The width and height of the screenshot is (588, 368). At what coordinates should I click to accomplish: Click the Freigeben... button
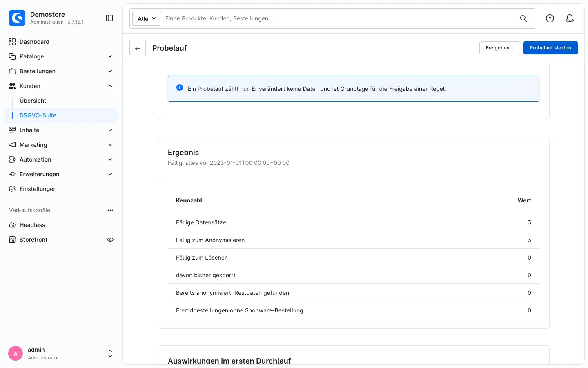[x=499, y=48]
